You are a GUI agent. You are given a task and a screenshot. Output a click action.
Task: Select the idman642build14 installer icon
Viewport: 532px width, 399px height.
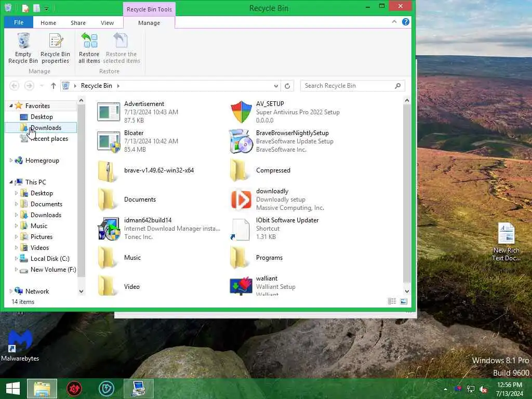tap(109, 229)
